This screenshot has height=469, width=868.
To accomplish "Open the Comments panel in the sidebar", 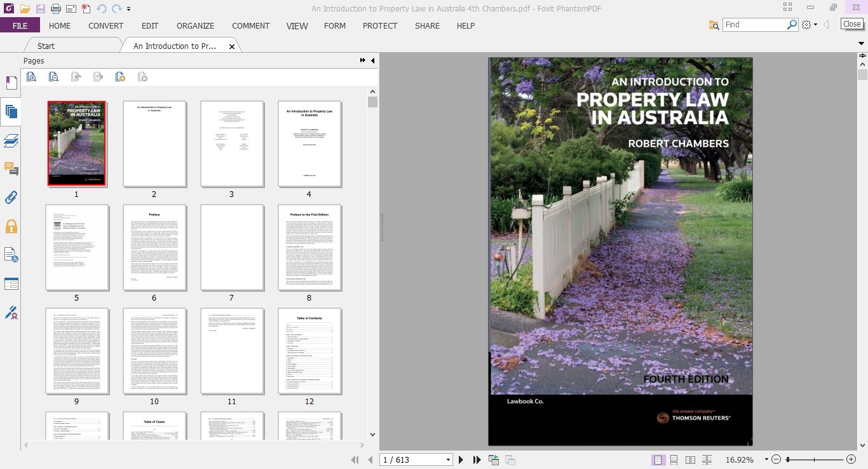I will click(x=11, y=168).
